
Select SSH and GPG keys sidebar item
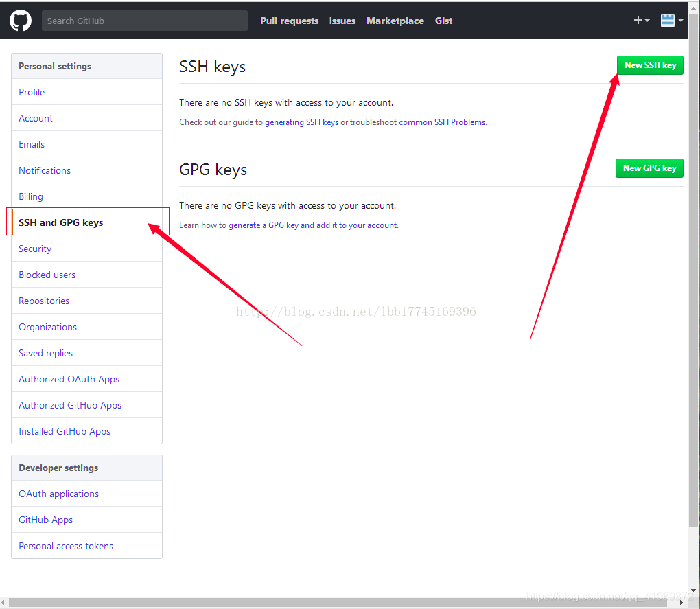(86, 222)
